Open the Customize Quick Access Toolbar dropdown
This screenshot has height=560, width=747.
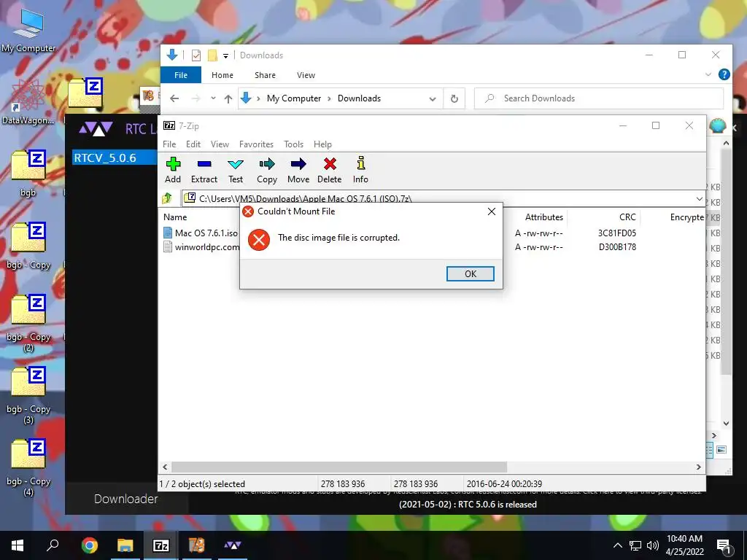[226, 55]
